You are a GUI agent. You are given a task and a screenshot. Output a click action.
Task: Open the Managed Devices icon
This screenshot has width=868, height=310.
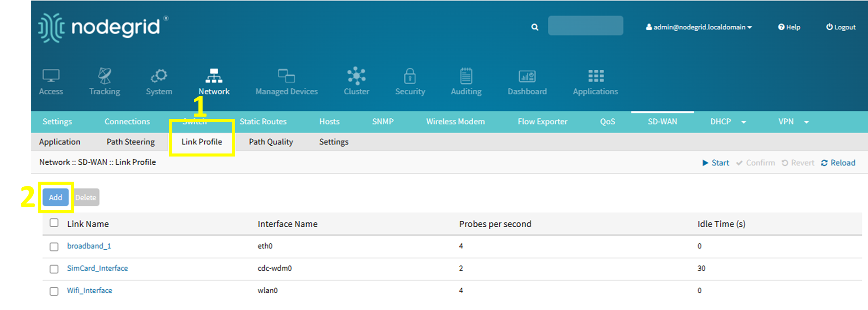click(x=286, y=76)
